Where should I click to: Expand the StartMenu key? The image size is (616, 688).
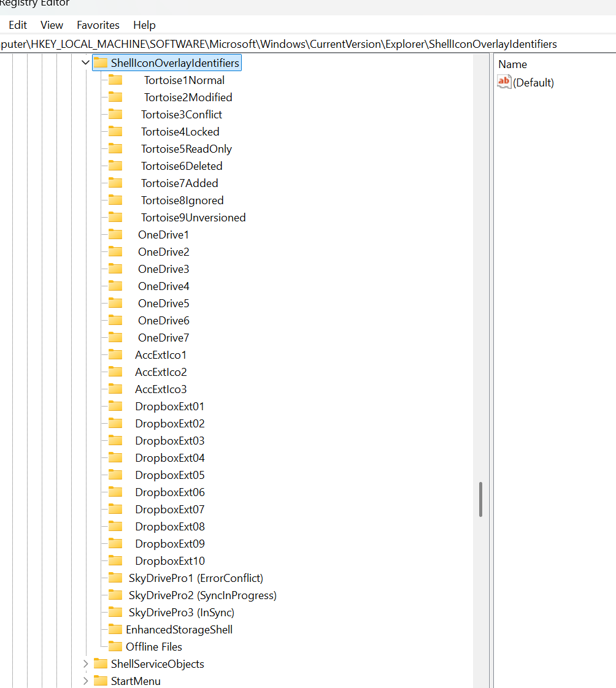(85, 681)
